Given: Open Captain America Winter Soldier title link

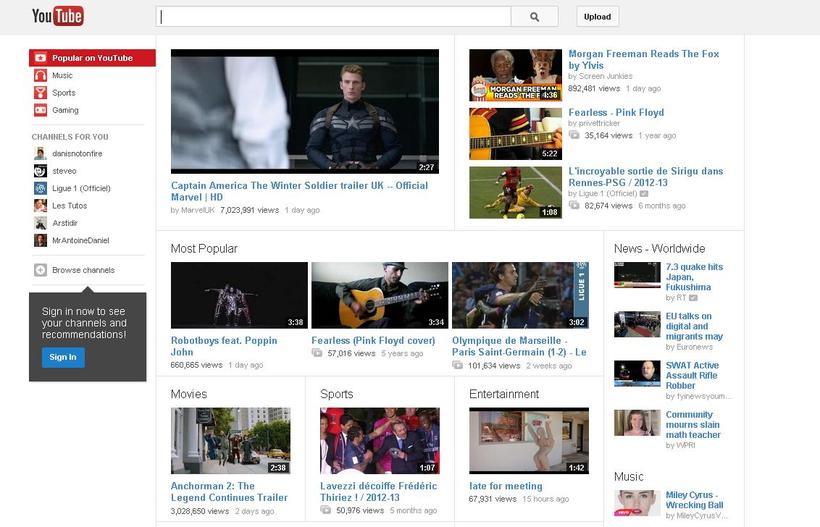Looking at the screenshot, I should pyautogui.click(x=299, y=191).
